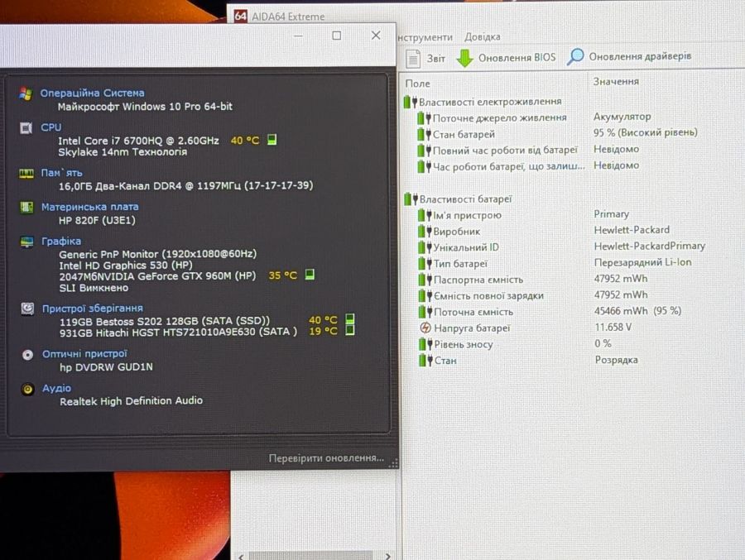The height and width of the screenshot is (560, 745).
Task: Select the Повний час роботи від батареї row
Action: 528,150
